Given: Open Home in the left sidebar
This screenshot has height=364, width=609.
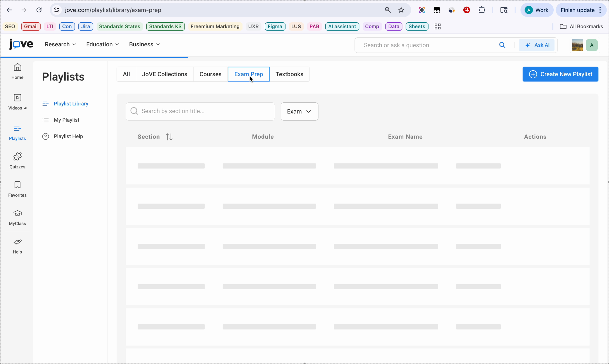Looking at the screenshot, I should 17,71.
